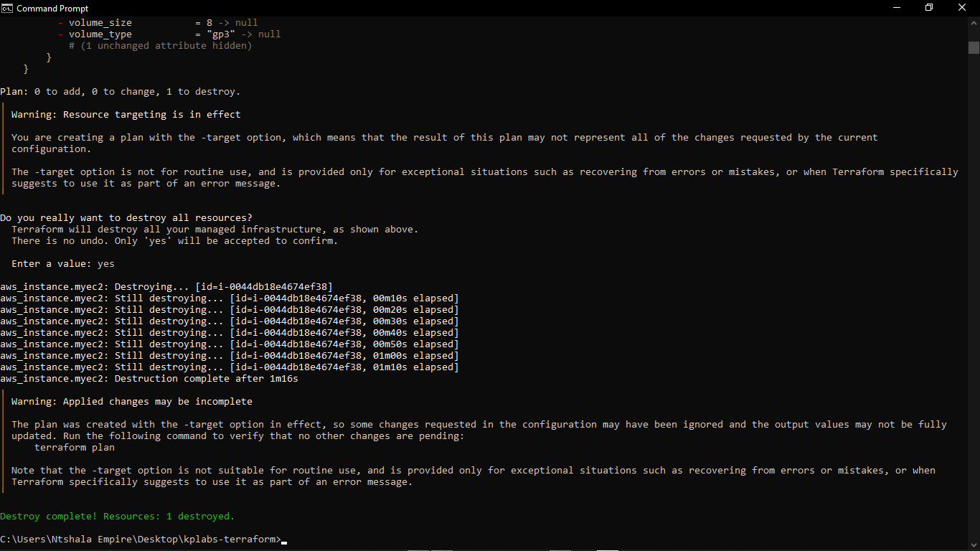Click 'Warning: Applied changes may be incomplete' heading
980x551 pixels.
[x=132, y=402]
